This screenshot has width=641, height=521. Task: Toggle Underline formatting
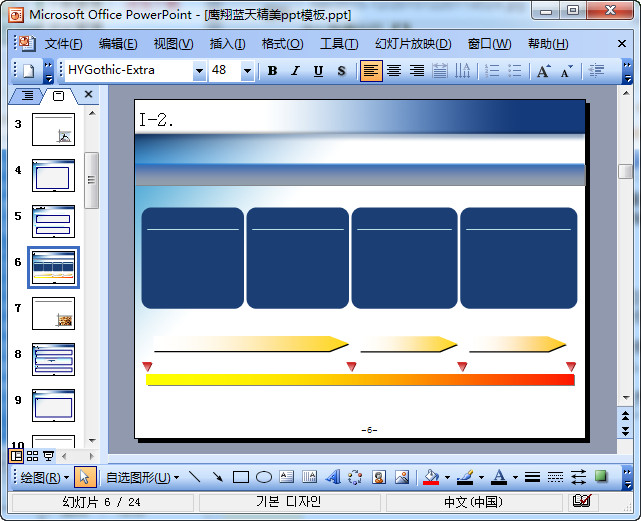(x=318, y=71)
